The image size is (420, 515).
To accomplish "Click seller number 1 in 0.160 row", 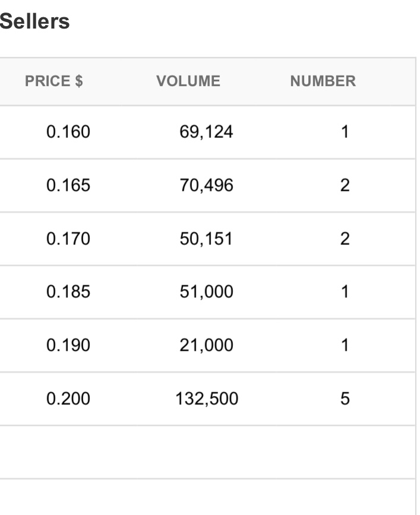I will (x=345, y=132).
